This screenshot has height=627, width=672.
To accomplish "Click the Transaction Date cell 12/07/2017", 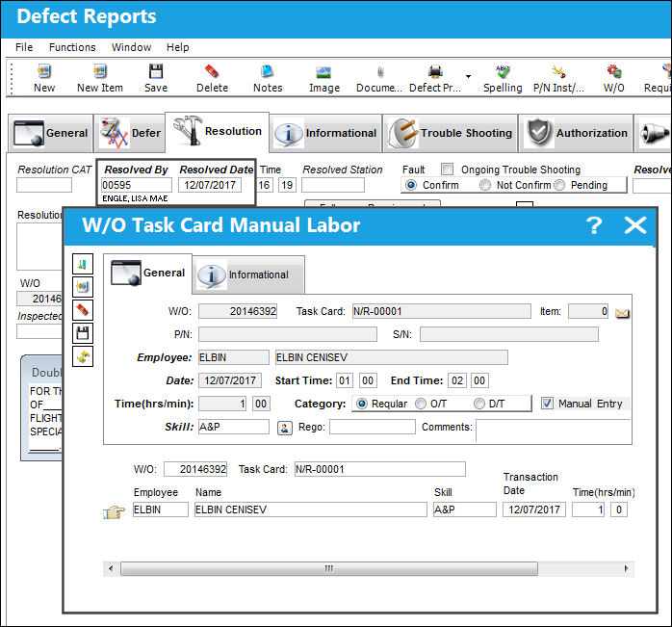I will [x=534, y=509].
